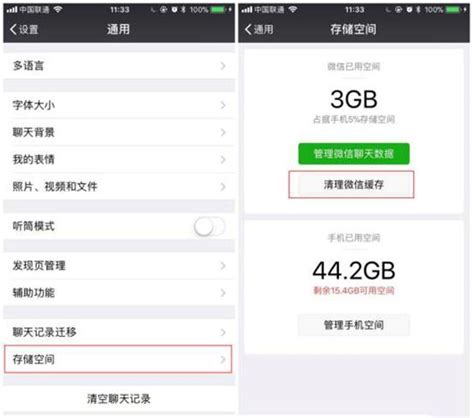
Task: Tap Wi-Fi icon in left status bar
Action: (x=58, y=9)
